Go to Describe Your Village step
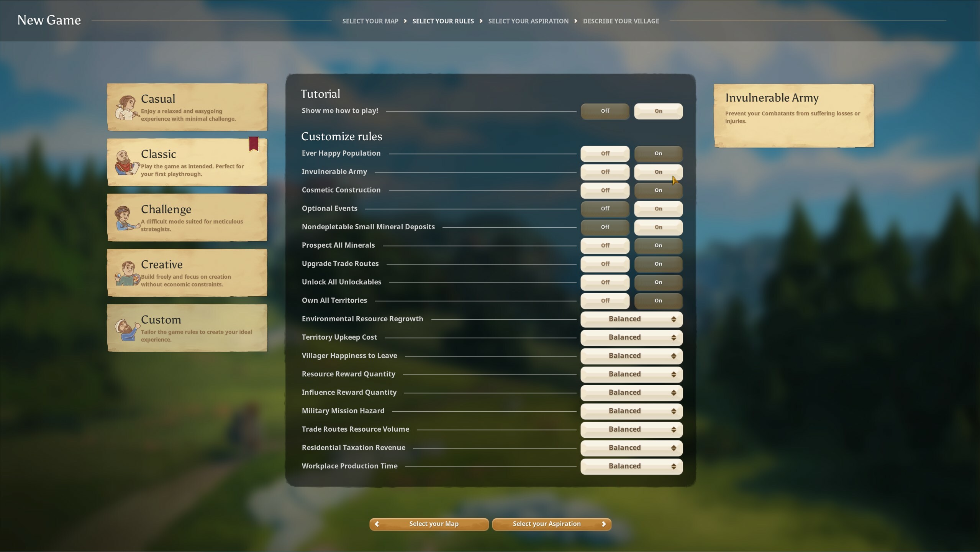Image resolution: width=980 pixels, height=552 pixels. [621, 21]
